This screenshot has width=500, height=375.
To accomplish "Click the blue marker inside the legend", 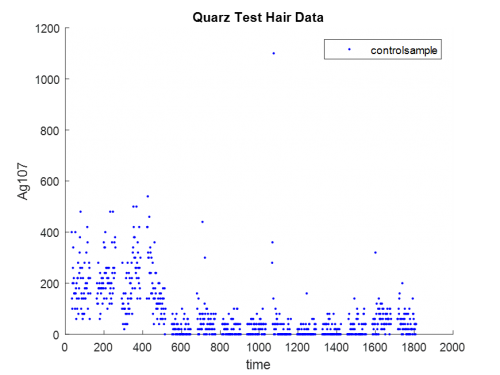I will click(349, 49).
